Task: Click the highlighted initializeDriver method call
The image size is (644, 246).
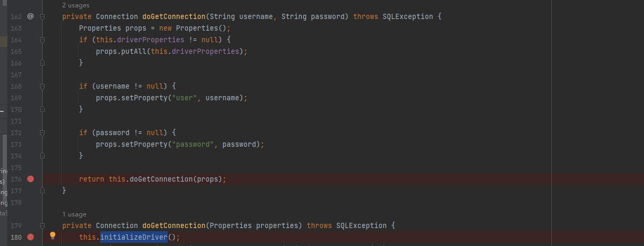Action: [134, 237]
